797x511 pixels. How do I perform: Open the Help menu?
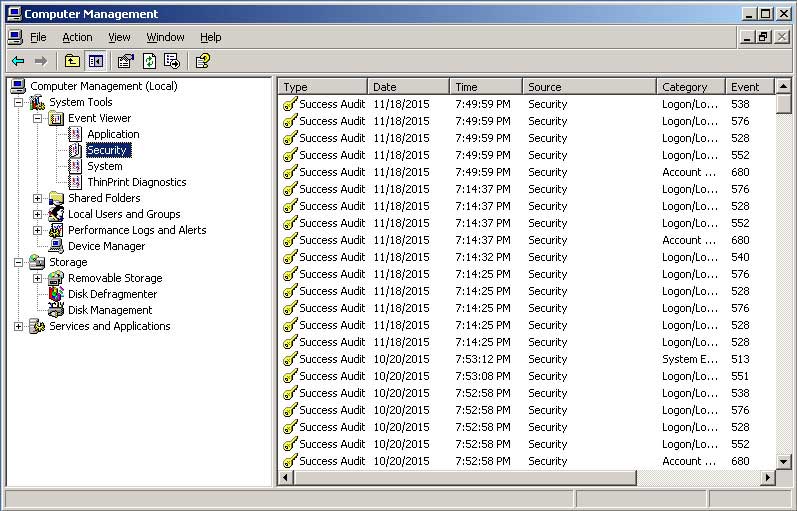click(x=210, y=37)
